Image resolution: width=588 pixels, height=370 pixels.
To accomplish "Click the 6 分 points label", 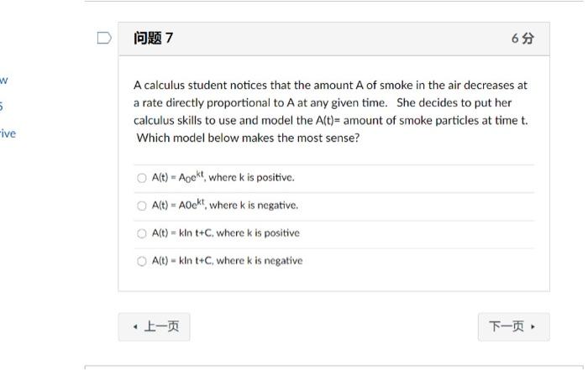I will [x=522, y=39].
